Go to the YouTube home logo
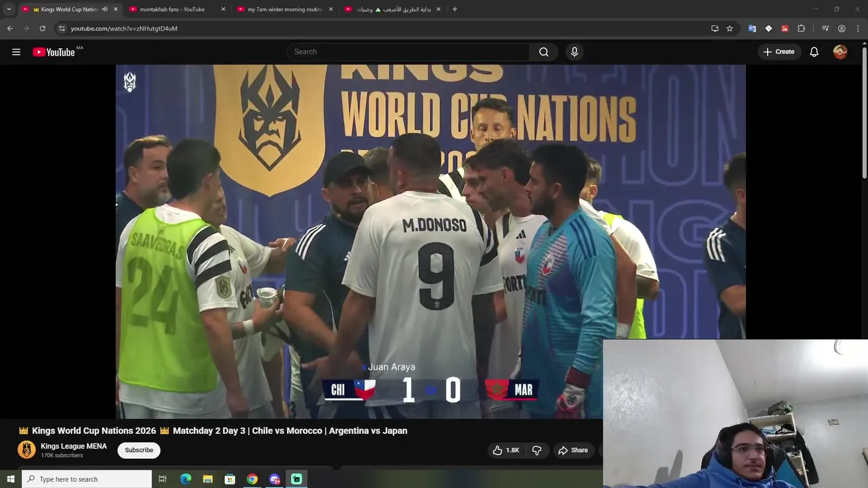This screenshot has height=488, width=868. [54, 52]
